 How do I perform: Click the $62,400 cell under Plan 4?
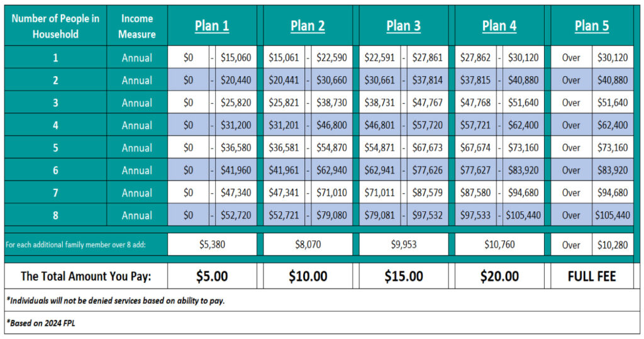523,125
